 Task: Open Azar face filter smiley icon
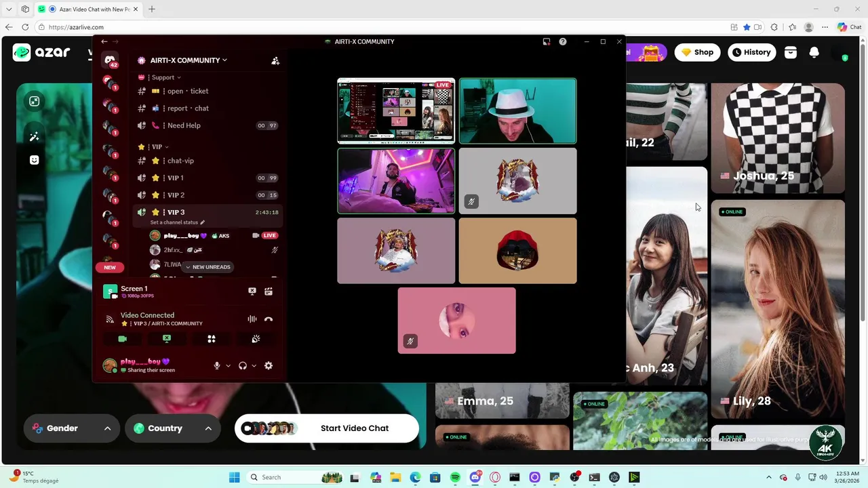[35, 160]
